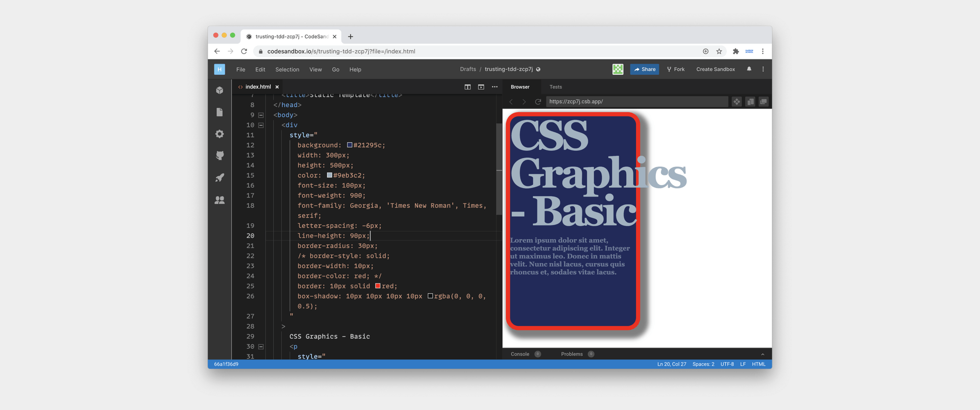Expand the bottom console panel chevron
The width and height of the screenshot is (980, 410).
pyautogui.click(x=763, y=354)
